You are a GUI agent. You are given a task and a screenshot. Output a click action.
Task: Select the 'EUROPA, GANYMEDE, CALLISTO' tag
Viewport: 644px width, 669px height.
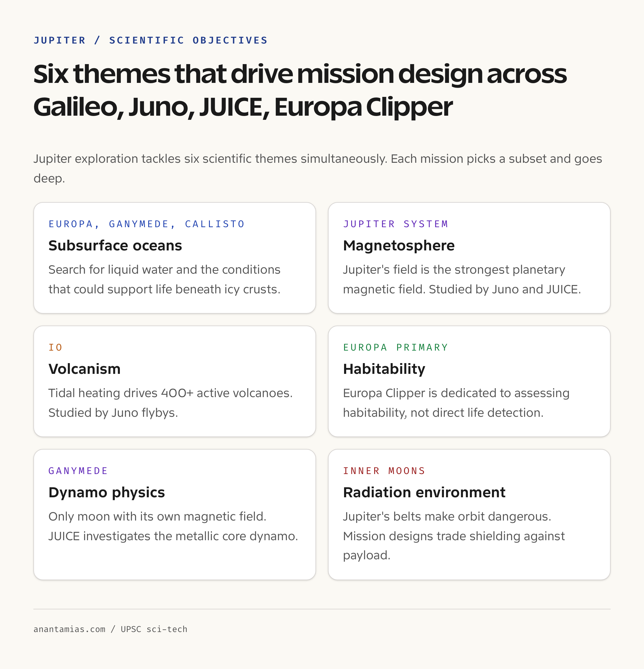[146, 224]
